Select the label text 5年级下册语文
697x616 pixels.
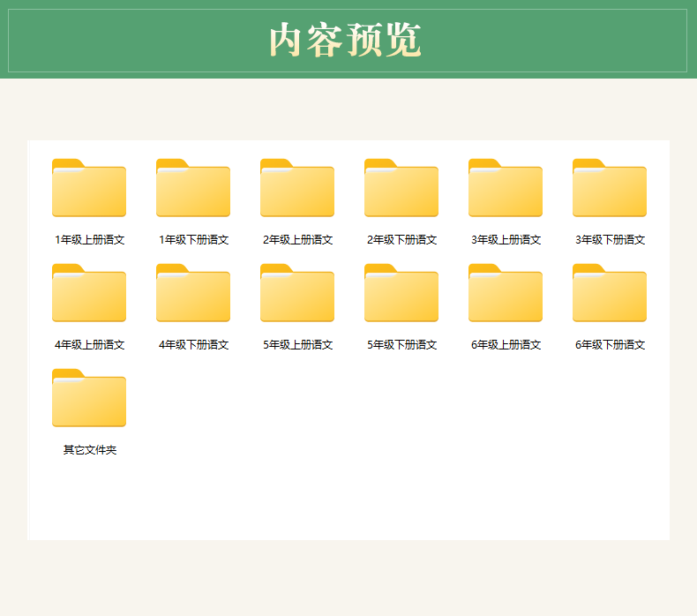coord(401,345)
